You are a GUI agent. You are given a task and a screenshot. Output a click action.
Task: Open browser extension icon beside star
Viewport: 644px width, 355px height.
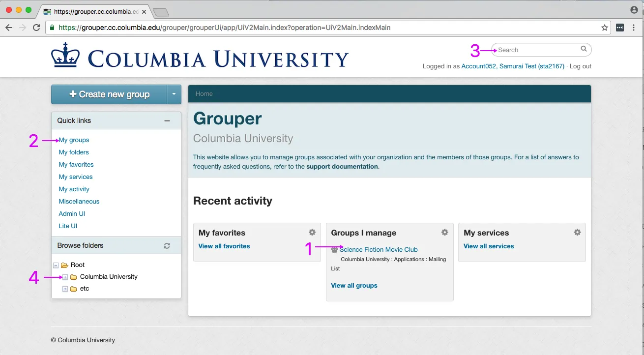click(620, 28)
